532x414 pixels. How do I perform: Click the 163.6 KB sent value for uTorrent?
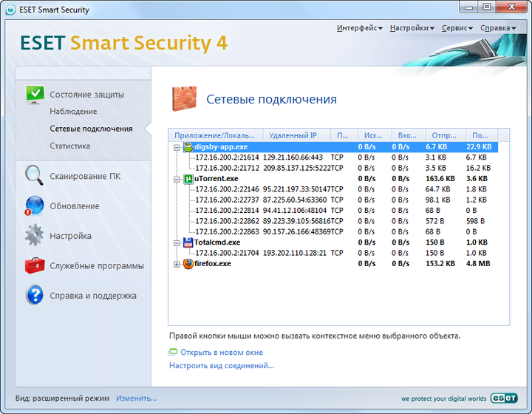[x=440, y=179]
